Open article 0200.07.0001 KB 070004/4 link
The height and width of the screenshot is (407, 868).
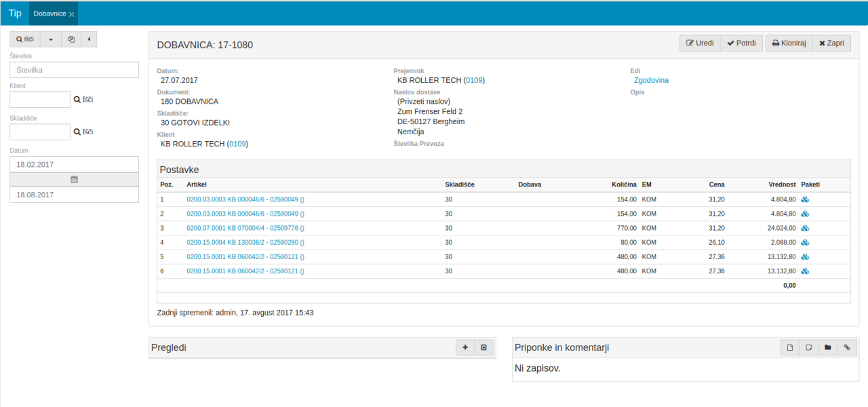(x=245, y=228)
